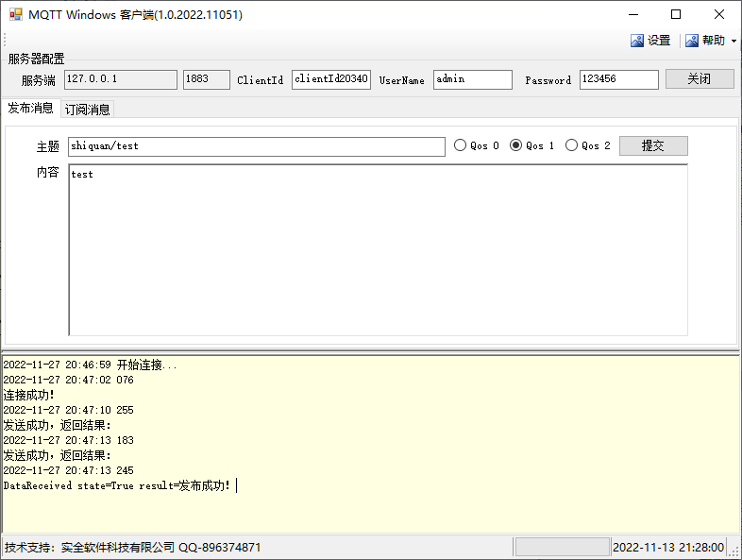Image resolution: width=742 pixels, height=560 pixels.
Task: Open the 设置 settings toolbar item
Action: tap(650, 41)
